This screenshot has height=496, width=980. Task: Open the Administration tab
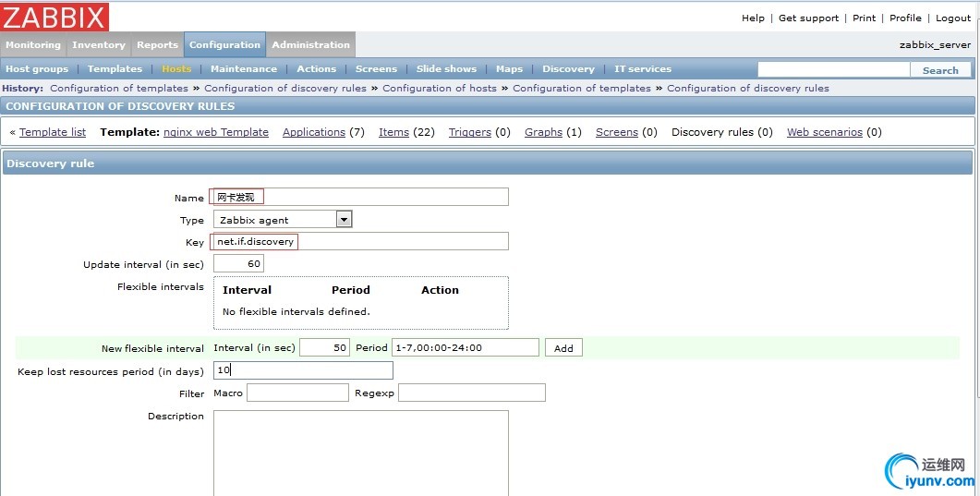[x=310, y=45]
